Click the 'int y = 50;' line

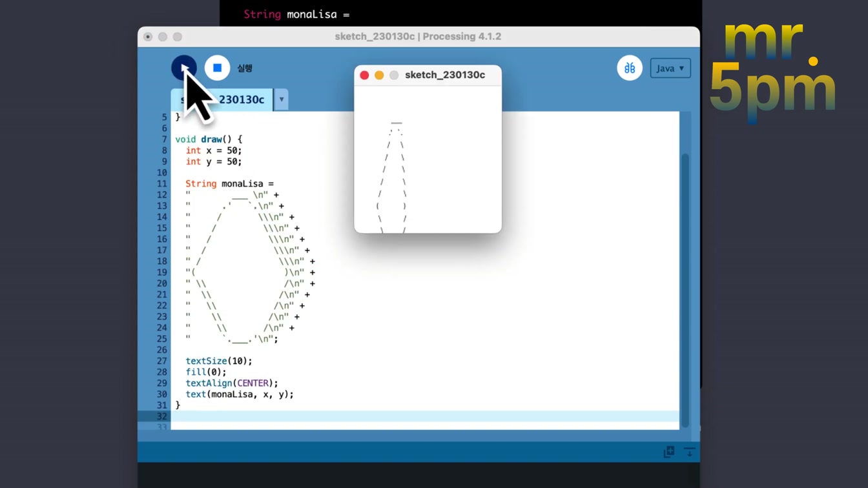pos(214,161)
